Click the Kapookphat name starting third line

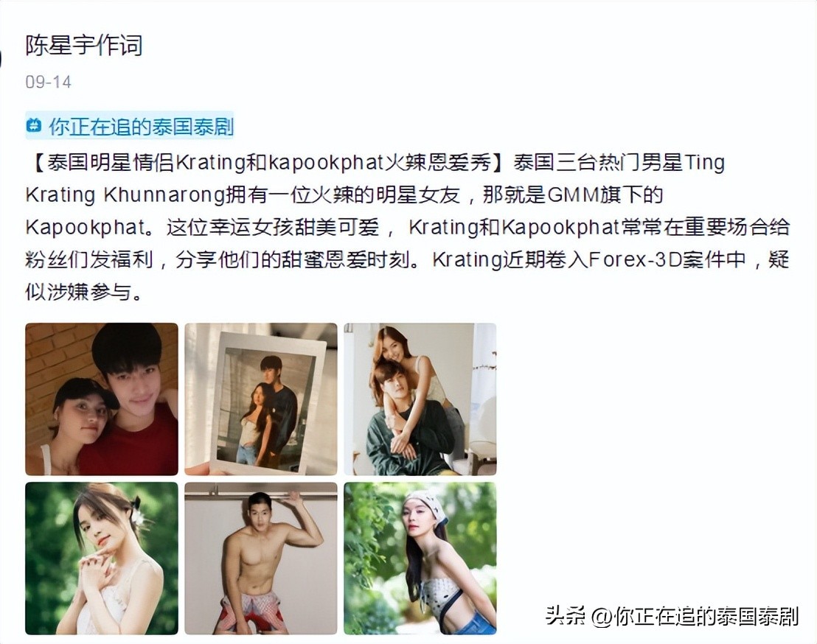tap(86, 228)
